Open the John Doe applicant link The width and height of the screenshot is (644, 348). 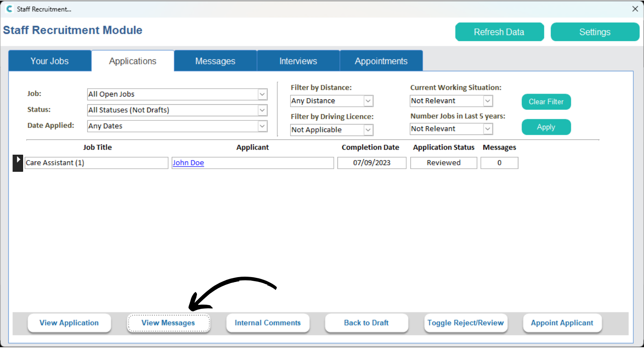point(188,163)
